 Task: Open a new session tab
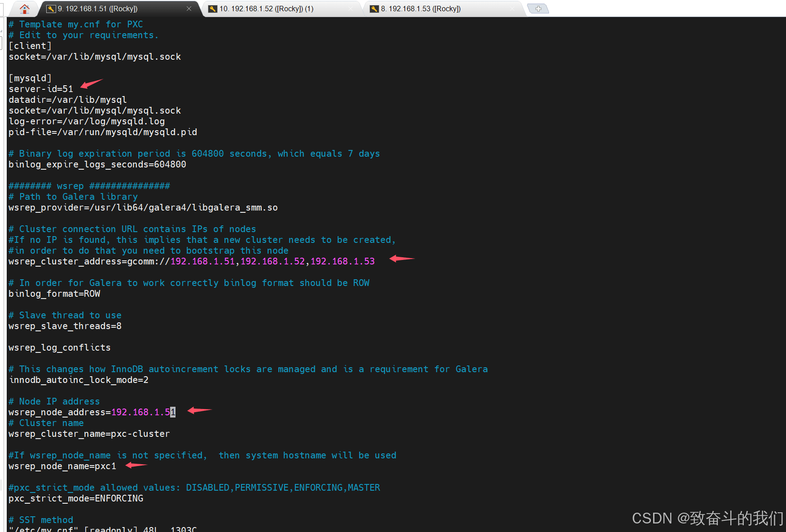tap(538, 9)
